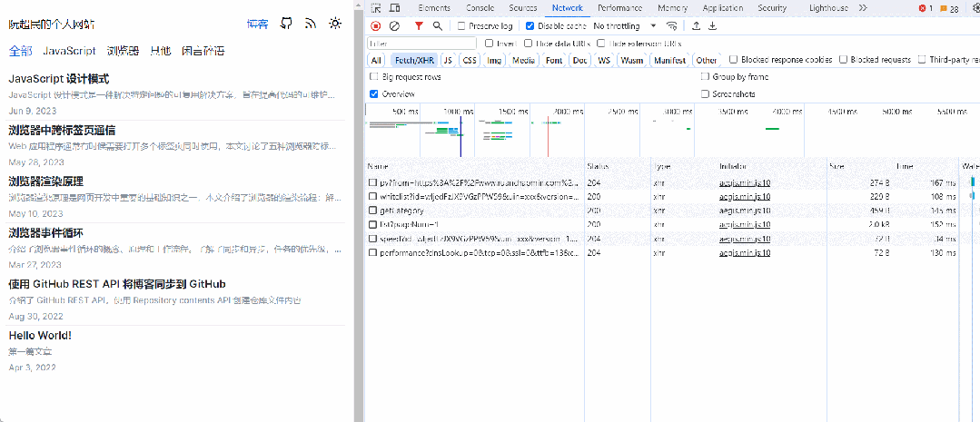Filter requests by Font

554,61
